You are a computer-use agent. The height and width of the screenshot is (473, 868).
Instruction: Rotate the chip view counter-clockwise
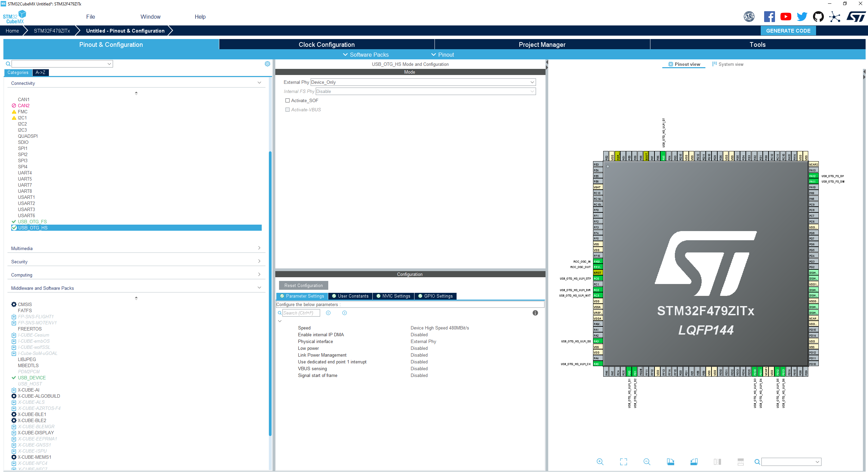(694, 462)
